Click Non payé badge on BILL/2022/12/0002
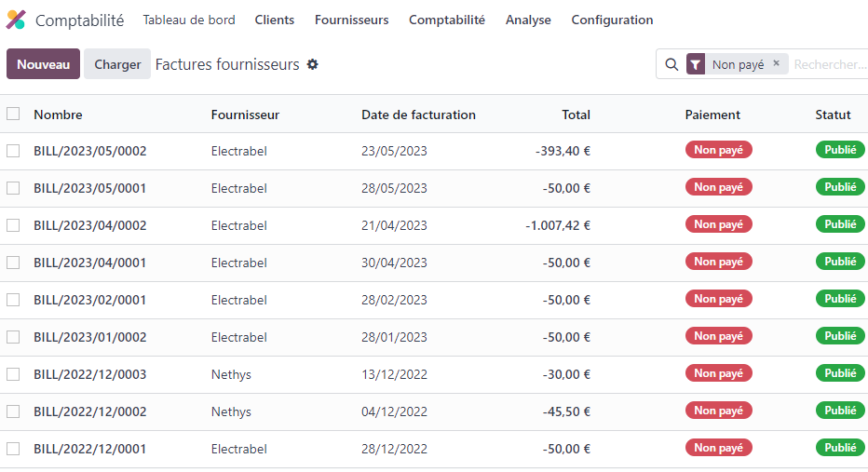This screenshot has height=472, width=868. click(x=718, y=411)
